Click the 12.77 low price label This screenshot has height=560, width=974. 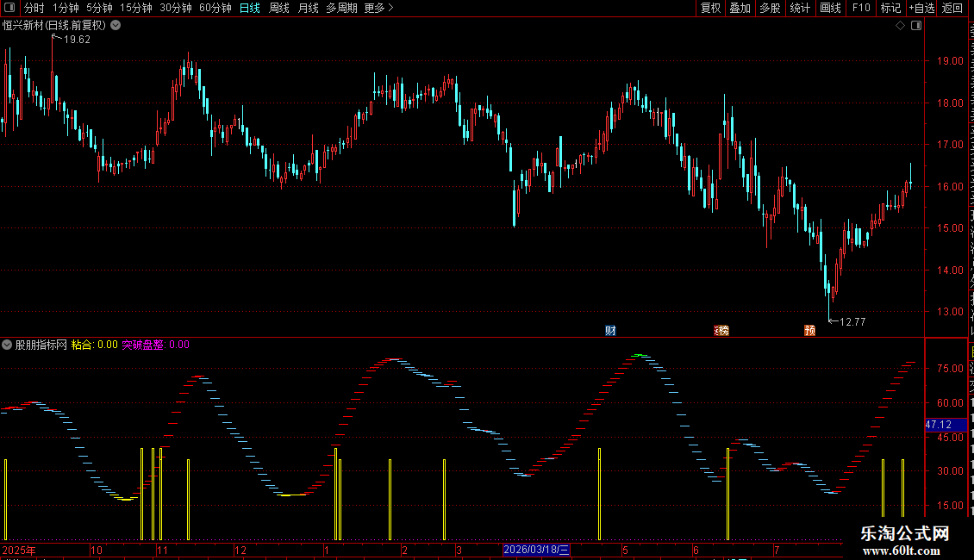coord(852,321)
